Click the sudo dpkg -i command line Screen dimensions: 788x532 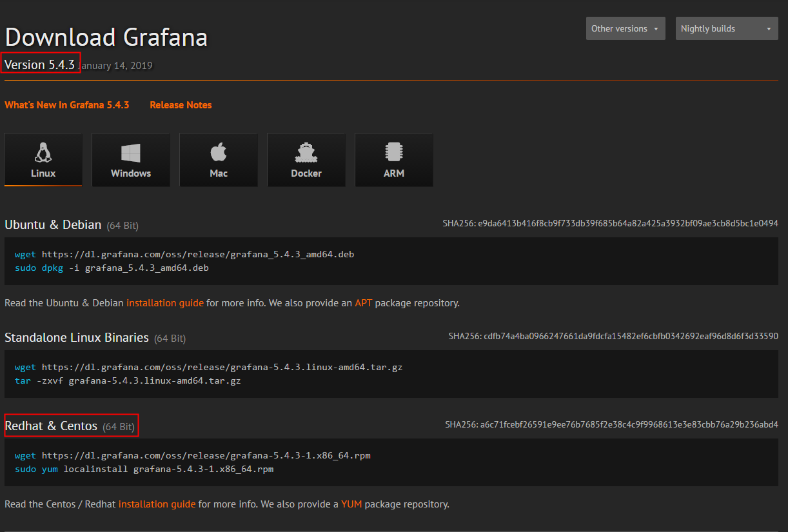click(x=112, y=268)
